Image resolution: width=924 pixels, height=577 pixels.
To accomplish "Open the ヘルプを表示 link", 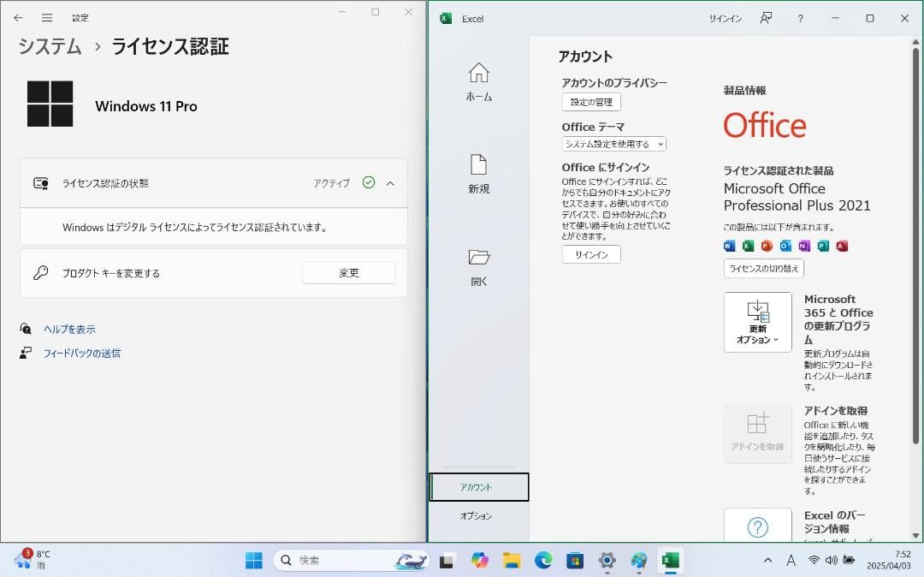I will (x=69, y=330).
